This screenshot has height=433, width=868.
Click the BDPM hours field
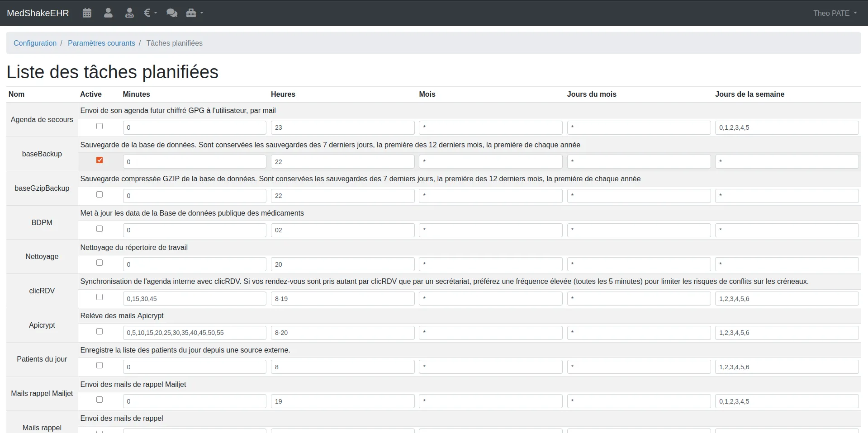342,230
